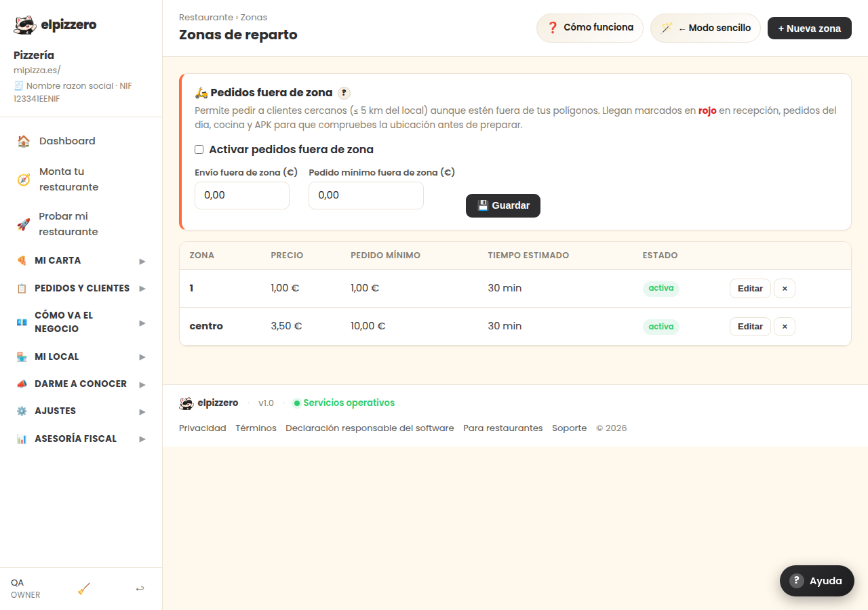Expand the MI LOCAL section arrow
This screenshot has width=868, height=610.
(x=142, y=357)
